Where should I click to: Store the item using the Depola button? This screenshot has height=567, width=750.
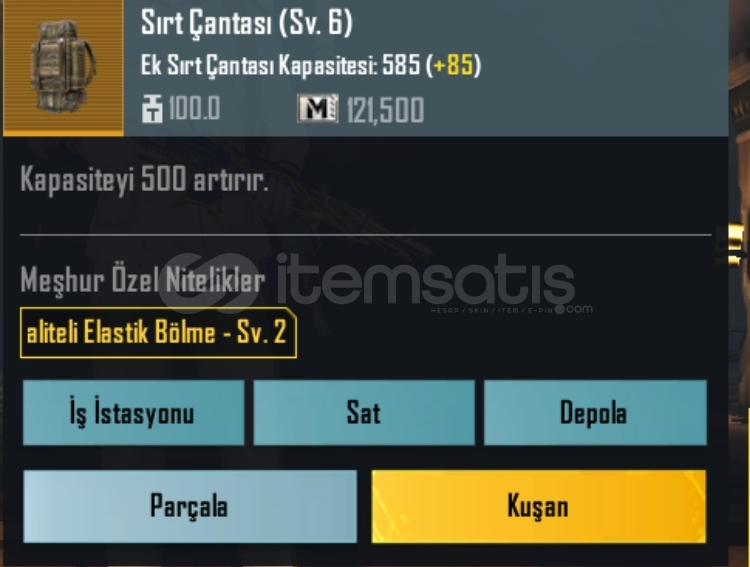pos(595,413)
